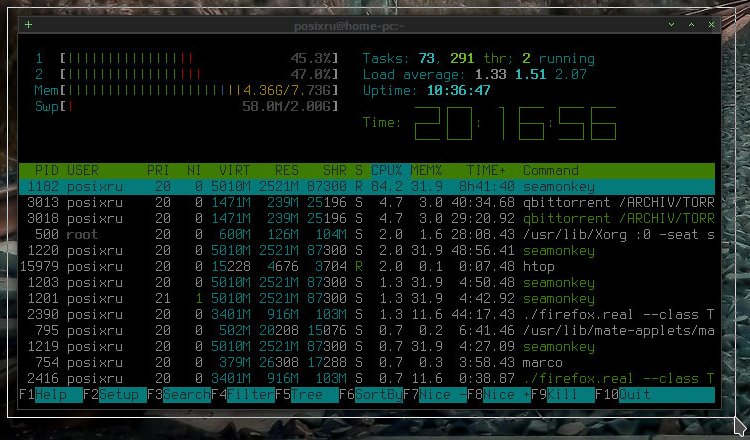The width and height of the screenshot is (750, 440).
Task: Sort by the PID column header
Action: [46, 170]
